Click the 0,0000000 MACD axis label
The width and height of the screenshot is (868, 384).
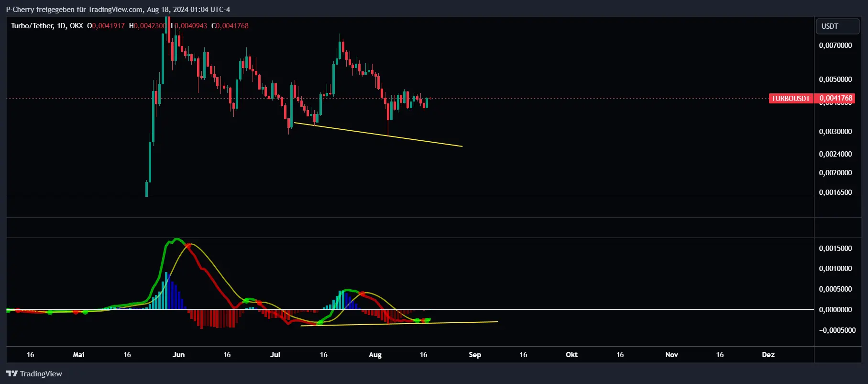(835, 310)
